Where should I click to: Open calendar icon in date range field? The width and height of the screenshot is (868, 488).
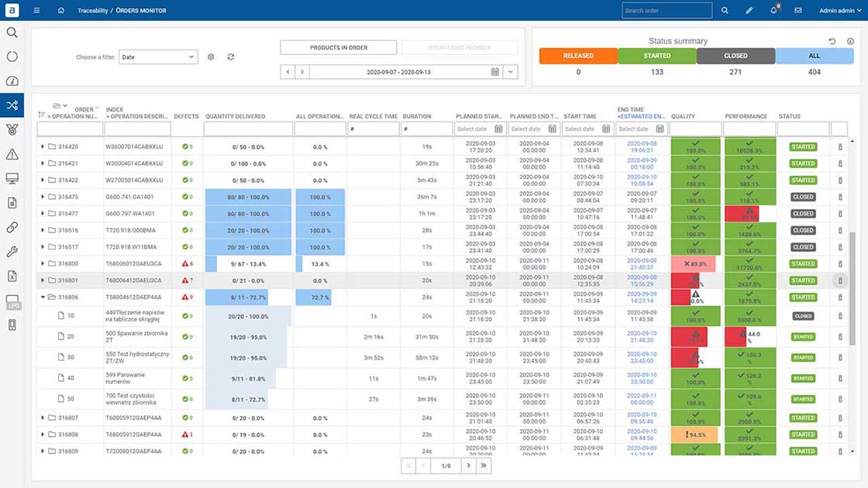click(x=495, y=72)
